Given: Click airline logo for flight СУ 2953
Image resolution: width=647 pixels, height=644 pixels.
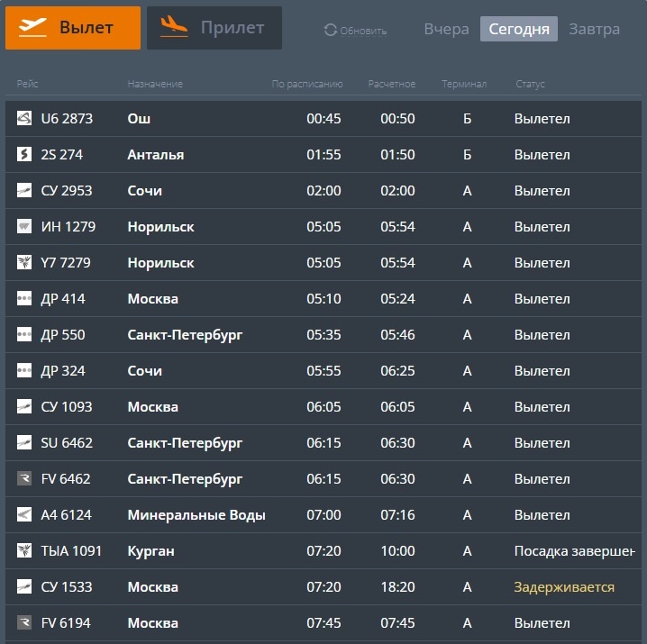Looking at the screenshot, I should 24,190.
